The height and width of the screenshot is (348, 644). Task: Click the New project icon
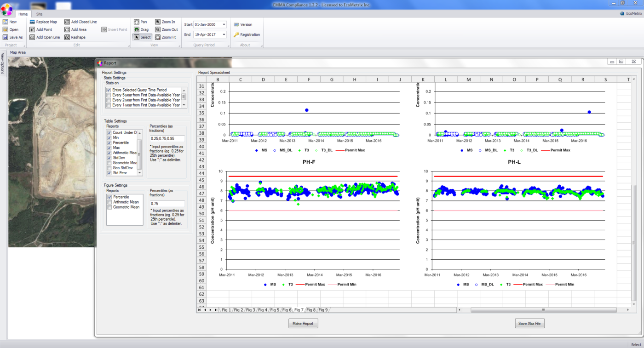pos(5,22)
